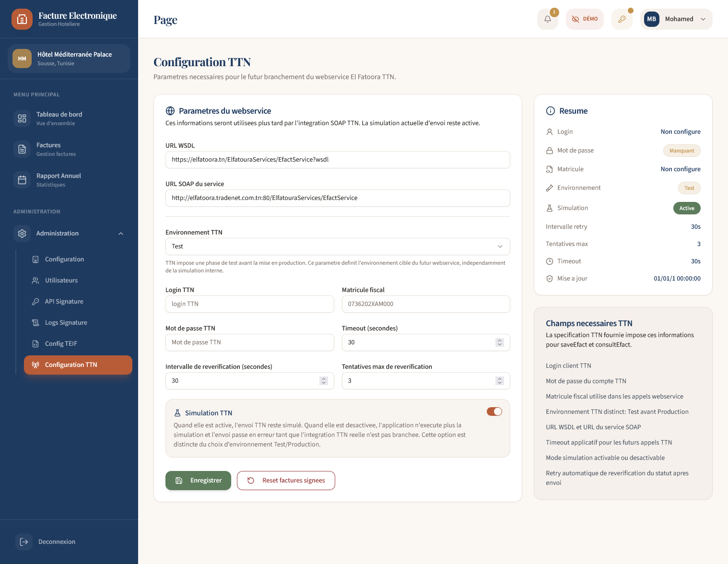Increase Timeout using its stepper arrow
This screenshot has width=728, height=564.
499,340
